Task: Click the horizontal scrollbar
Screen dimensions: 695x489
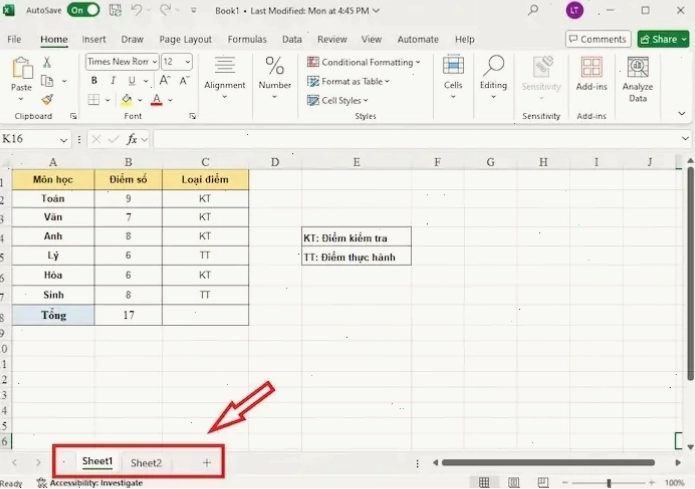Action: click(x=548, y=463)
